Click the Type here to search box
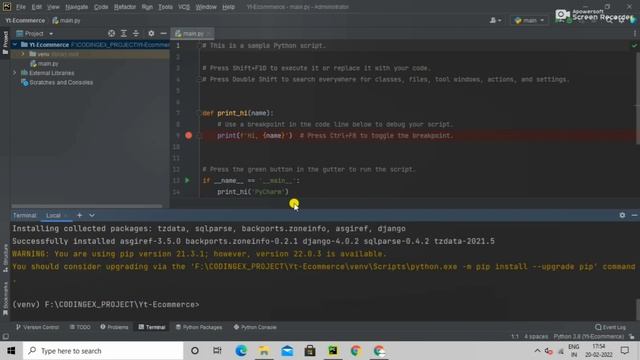Image resolution: width=640 pixels, height=360 pixels. point(103,351)
